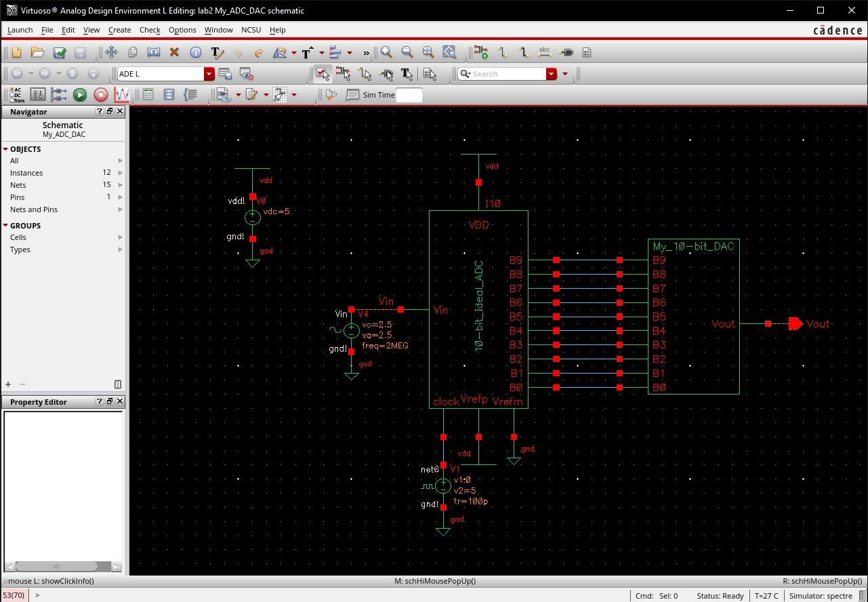Select the AC analysis radio button
The height and width of the screenshot is (602, 868).
(12, 89)
